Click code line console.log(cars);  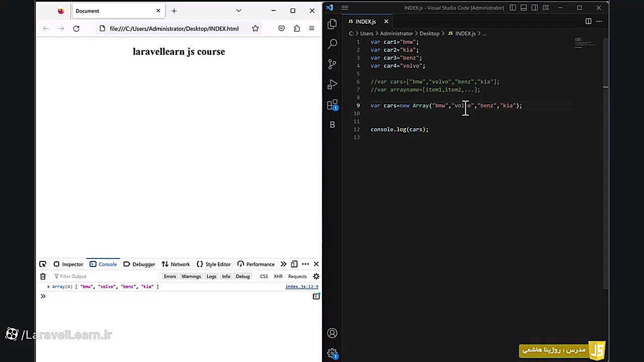[399, 129]
